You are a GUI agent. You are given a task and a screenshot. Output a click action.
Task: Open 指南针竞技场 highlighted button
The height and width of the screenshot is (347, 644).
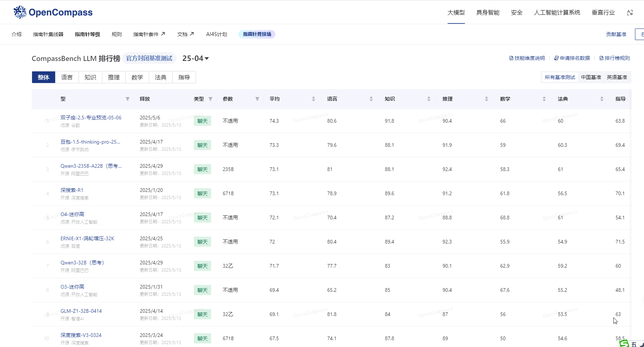(257, 34)
